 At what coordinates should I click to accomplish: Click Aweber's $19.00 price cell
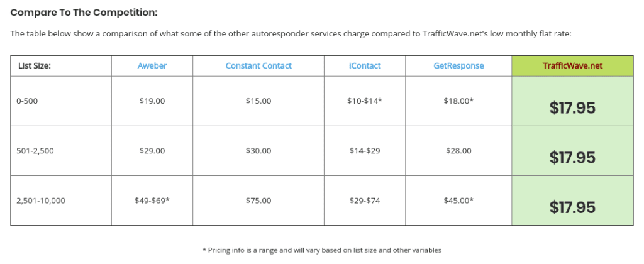coord(152,101)
